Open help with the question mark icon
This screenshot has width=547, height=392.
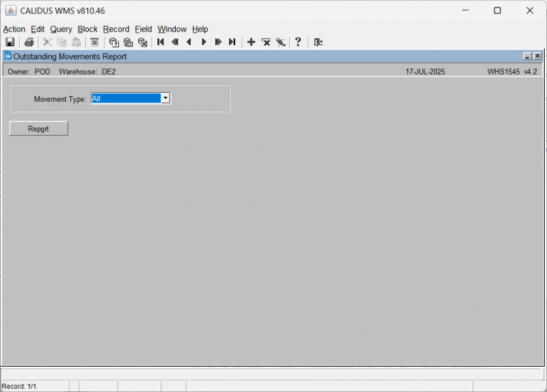coord(298,42)
